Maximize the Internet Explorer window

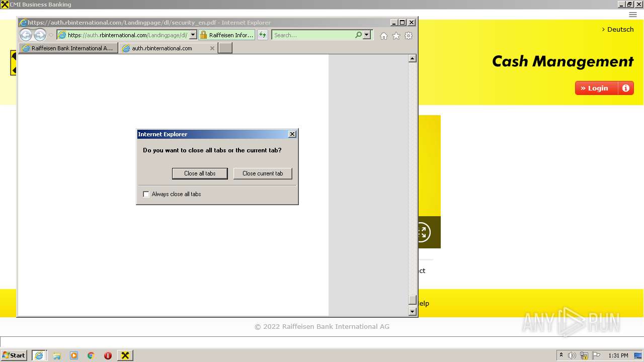pyautogui.click(x=402, y=22)
